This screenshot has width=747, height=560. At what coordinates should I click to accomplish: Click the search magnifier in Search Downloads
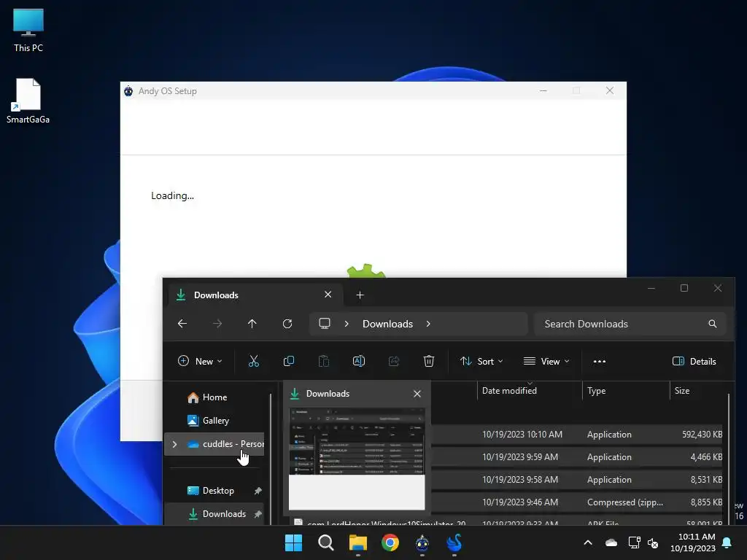713,324
